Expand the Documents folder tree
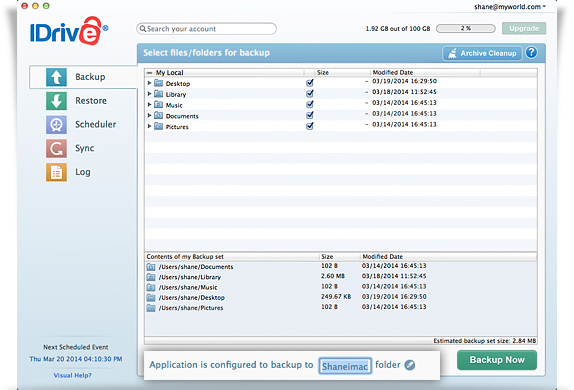Viewport: 574px width, 390px height. pos(149,116)
